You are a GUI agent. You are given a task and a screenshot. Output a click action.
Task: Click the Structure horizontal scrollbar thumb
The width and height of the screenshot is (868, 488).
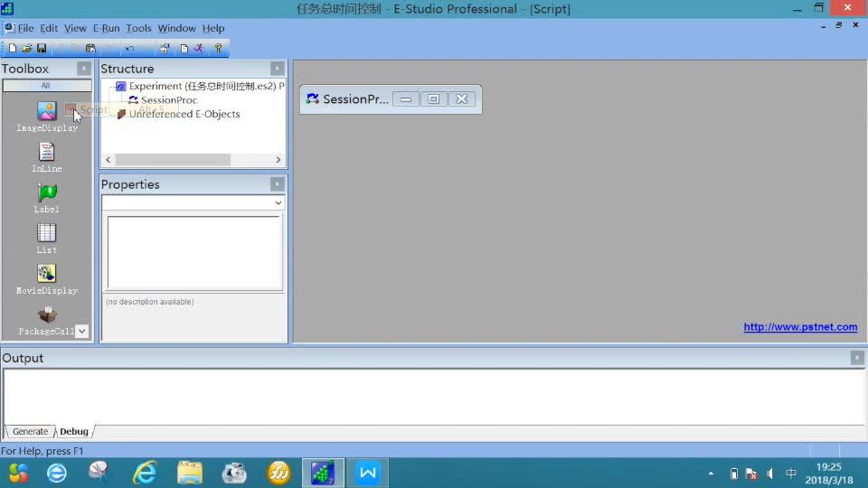pyautogui.click(x=173, y=160)
